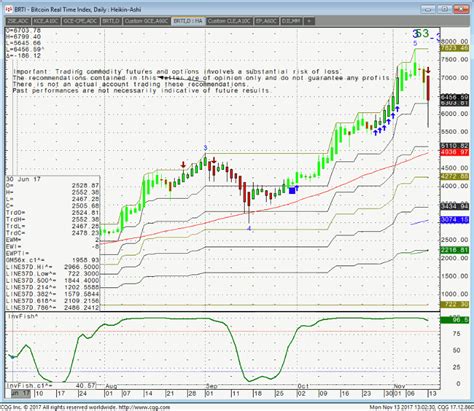This screenshot has height=411, width=474.
Task: Open the BRTI app icon in the title bar
Action: point(9,9)
